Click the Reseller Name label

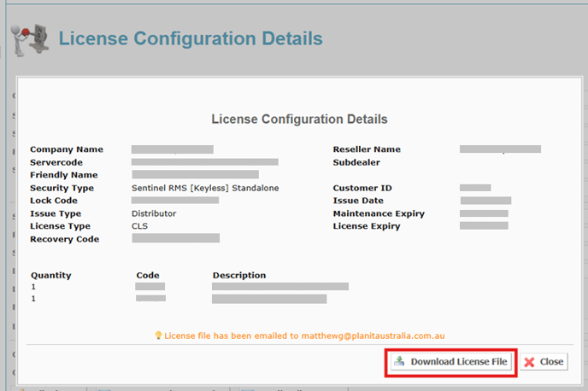coord(366,149)
